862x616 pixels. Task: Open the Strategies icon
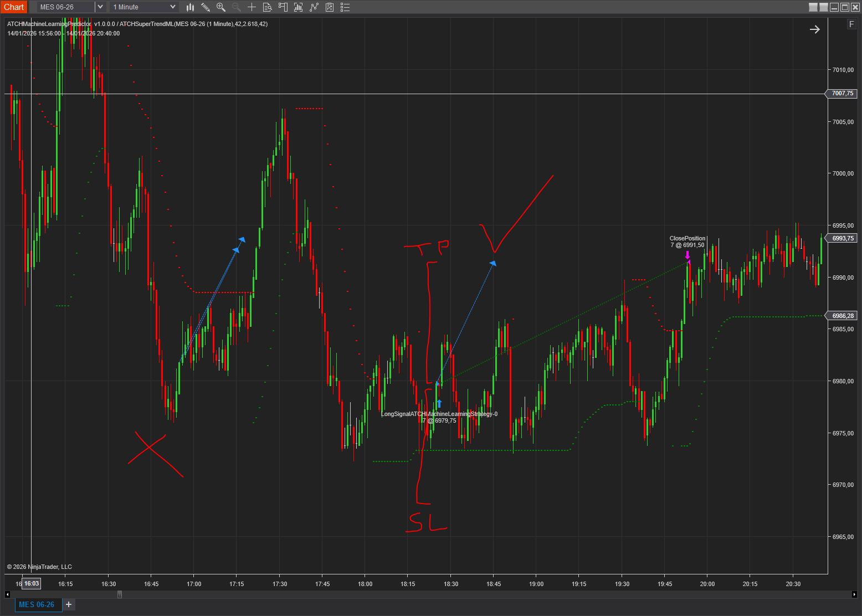(314, 7)
